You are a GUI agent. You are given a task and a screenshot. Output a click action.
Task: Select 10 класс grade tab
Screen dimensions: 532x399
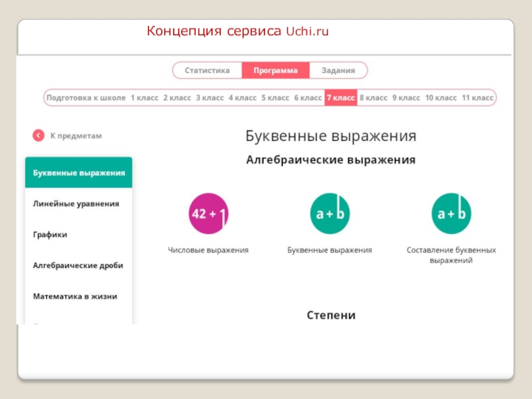pos(441,98)
